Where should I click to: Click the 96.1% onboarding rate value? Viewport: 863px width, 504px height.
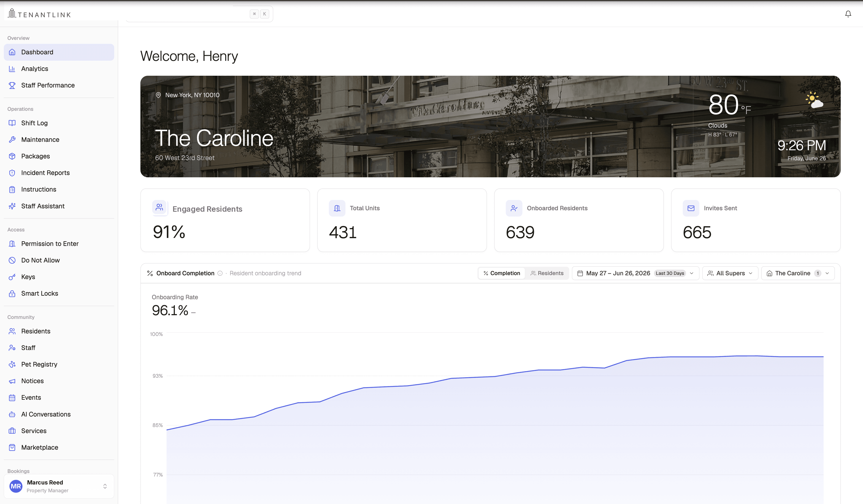(170, 311)
